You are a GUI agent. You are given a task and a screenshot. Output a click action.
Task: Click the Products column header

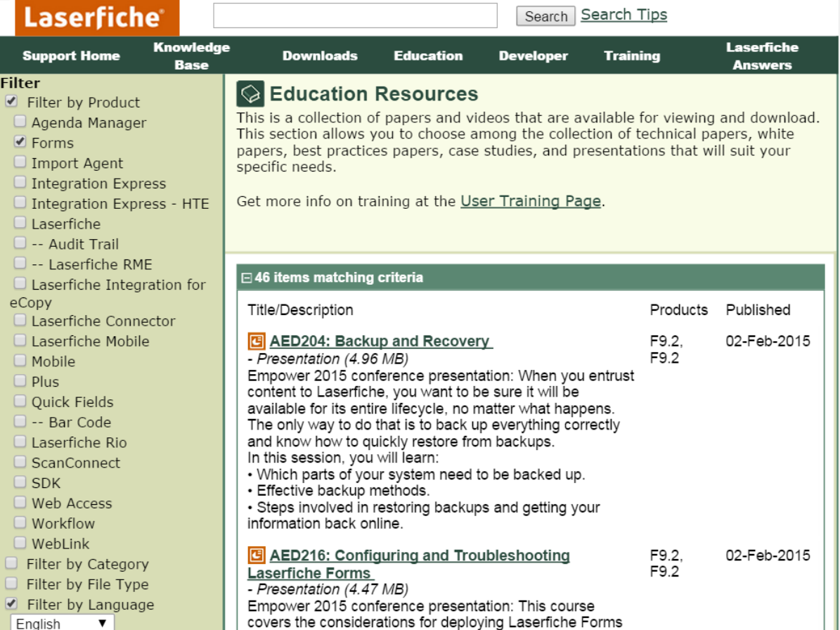(679, 310)
